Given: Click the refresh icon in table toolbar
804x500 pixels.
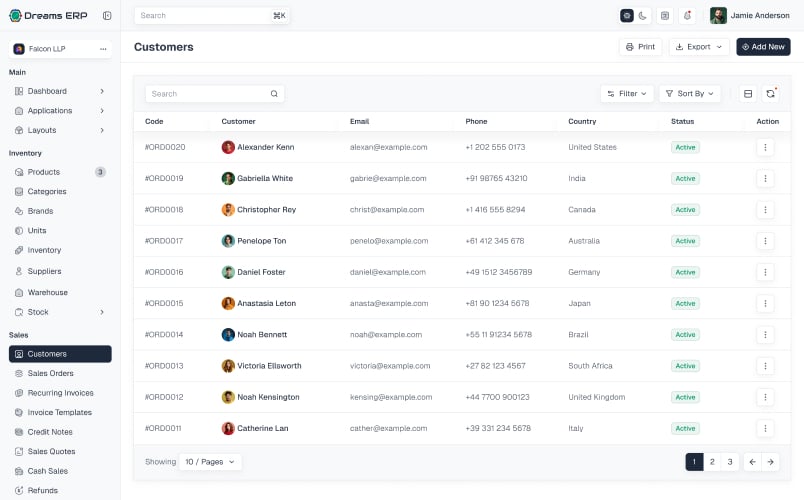Looking at the screenshot, I should (770, 93).
